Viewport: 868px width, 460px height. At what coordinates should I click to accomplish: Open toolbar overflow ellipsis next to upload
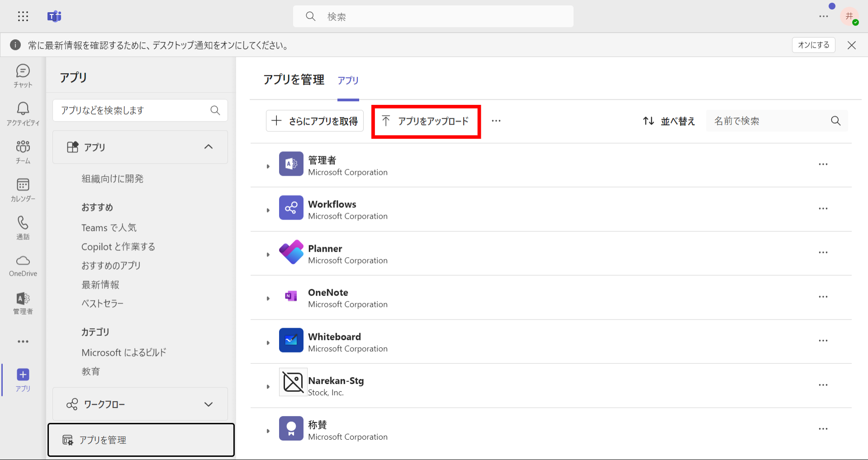[x=496, y=121]
